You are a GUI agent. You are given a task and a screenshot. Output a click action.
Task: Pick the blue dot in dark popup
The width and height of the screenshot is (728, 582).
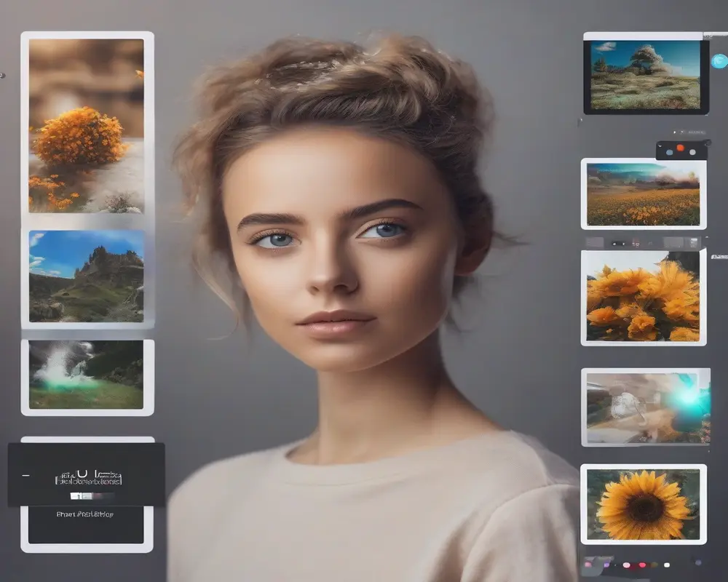pos(669,152)
